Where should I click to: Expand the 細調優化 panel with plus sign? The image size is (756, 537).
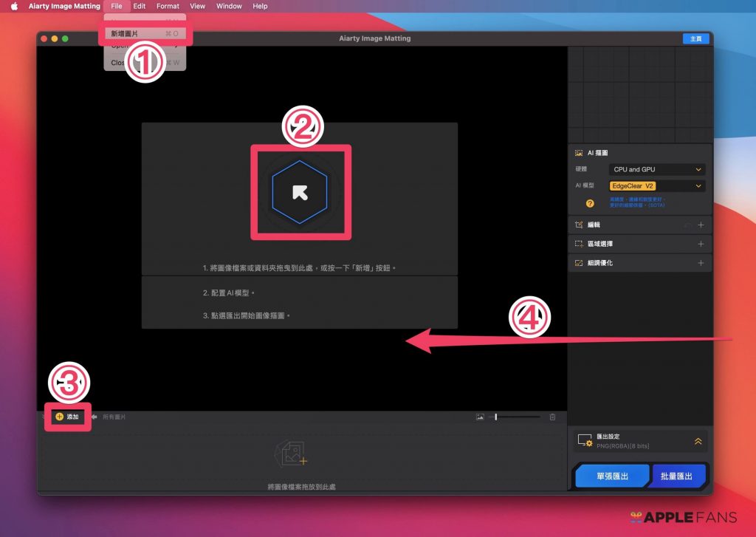point(701,263)
